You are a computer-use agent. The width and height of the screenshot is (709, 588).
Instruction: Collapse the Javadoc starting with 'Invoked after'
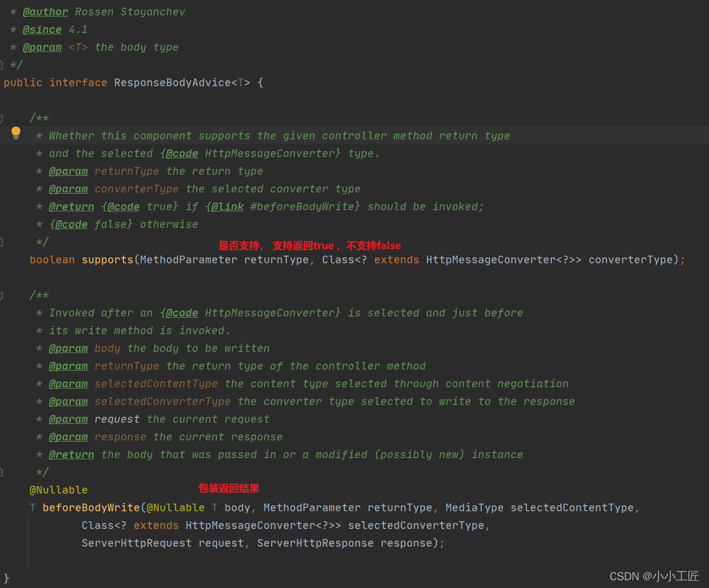(x=2, y=295)
